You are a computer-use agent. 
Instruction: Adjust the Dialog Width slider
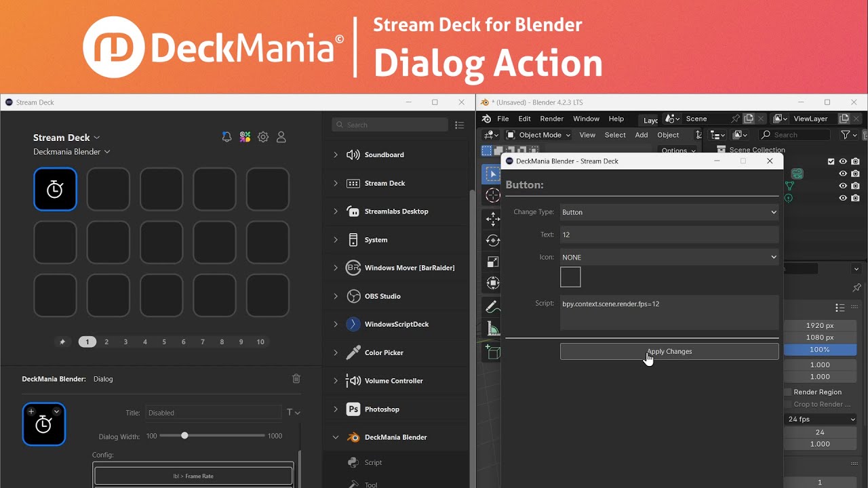click(184, 436)
